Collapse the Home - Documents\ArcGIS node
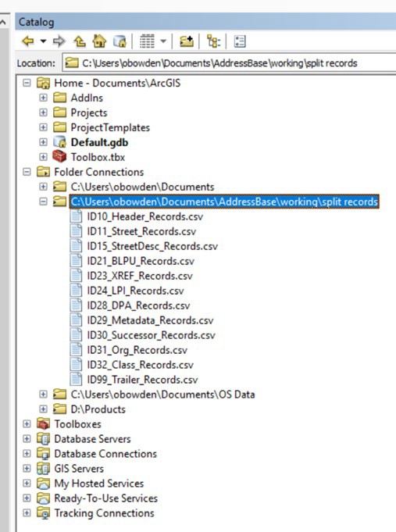Screen dimensions: 396x532 (27, 83)
